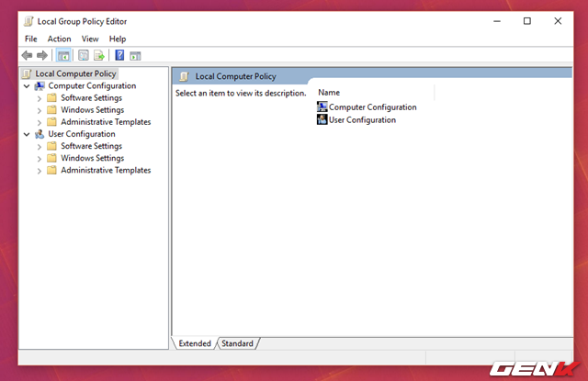588x381 pixels.
Task: Select Software Settings label under Computer Configuration
Action: pyautogui.click(x=92, y=98)
